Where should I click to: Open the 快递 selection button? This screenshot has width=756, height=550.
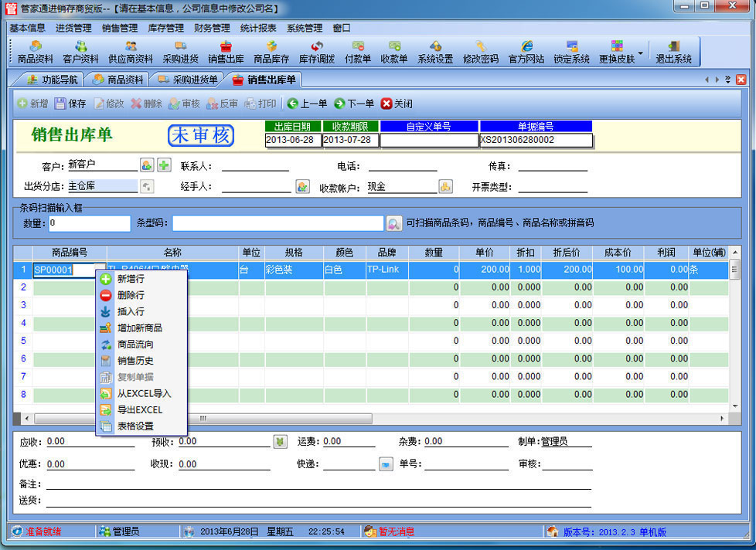[x=386, y=464]
